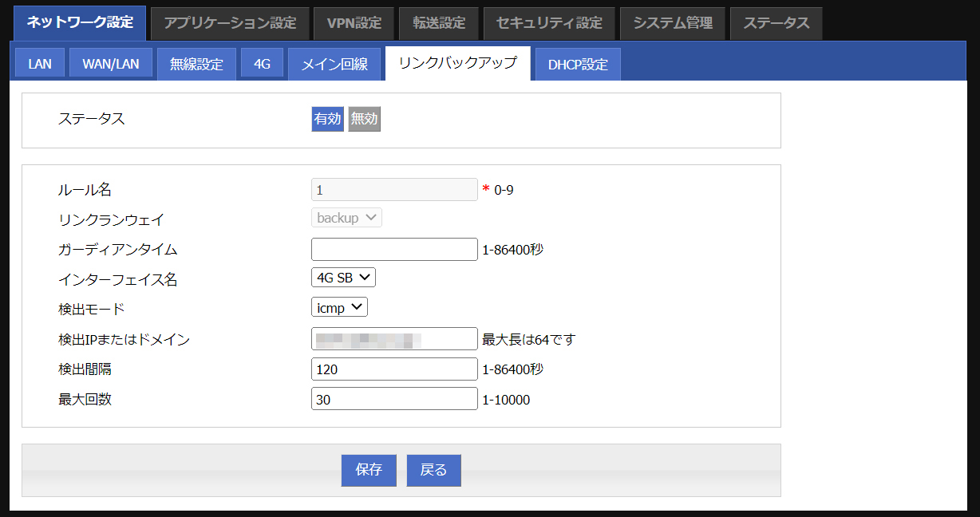The image size is (980, 517).
Task: Open the インターフェイス名 4G SB dropdown
Action: 342,277
